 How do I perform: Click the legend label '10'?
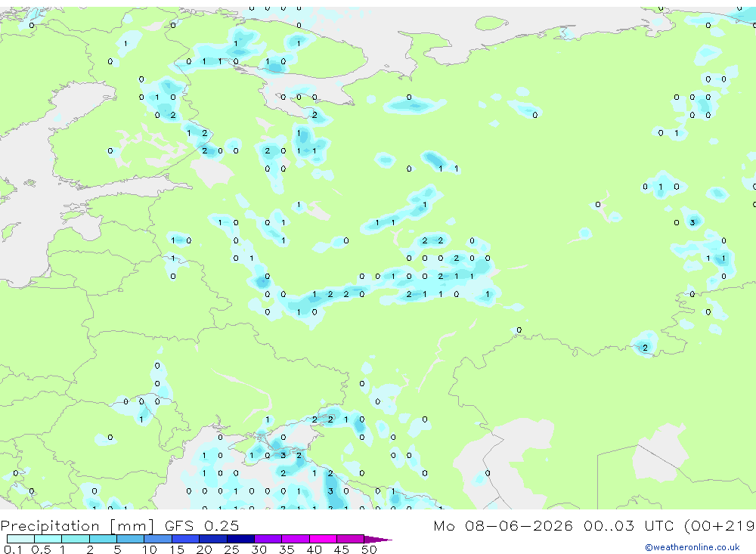click(150, 549)
